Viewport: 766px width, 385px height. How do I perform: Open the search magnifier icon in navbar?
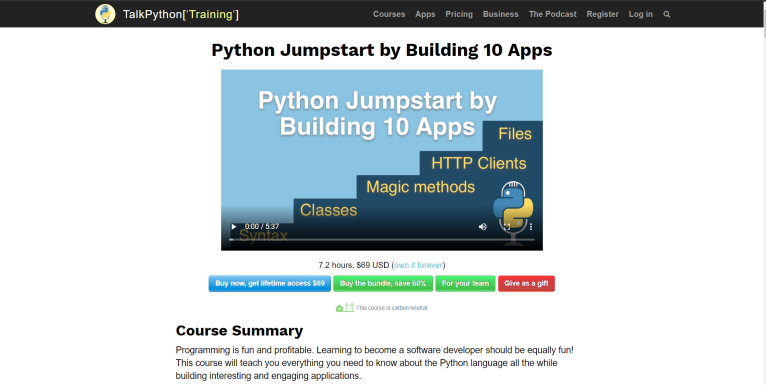point(667,15)
